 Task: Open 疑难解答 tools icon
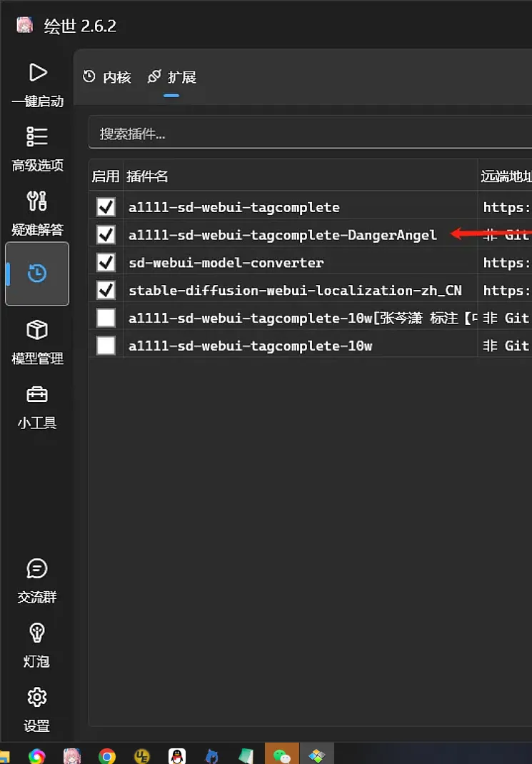pos(37,201)
